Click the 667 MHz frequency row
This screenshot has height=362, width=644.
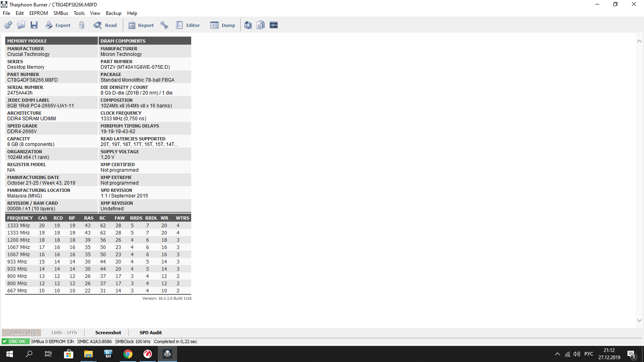tap(98, 291)
